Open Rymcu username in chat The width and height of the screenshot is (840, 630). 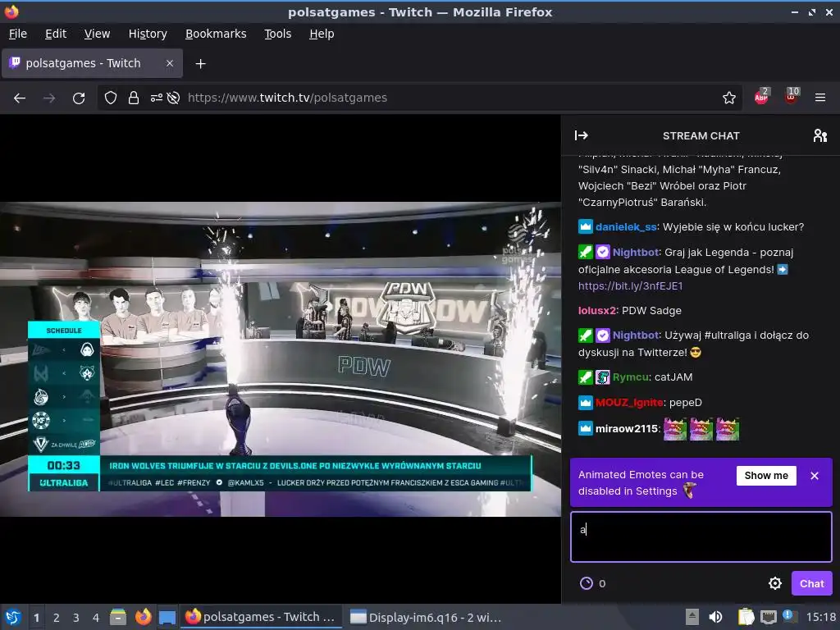point(631,377)
